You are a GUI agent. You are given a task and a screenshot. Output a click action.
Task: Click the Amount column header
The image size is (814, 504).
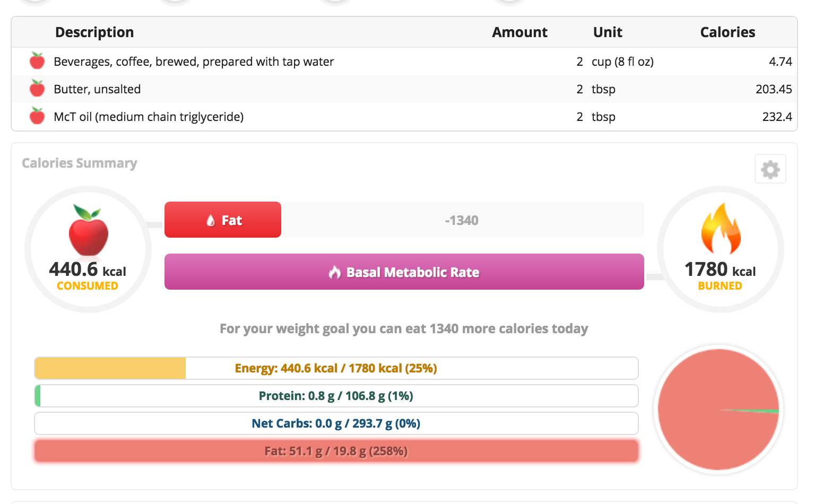tap(519, 32)
